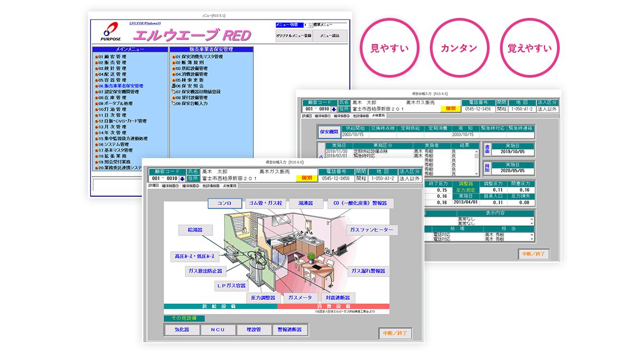This screenshot has height=364, width=638.
Task: Click the 埋設管 button
Action: tap(253, 330)
